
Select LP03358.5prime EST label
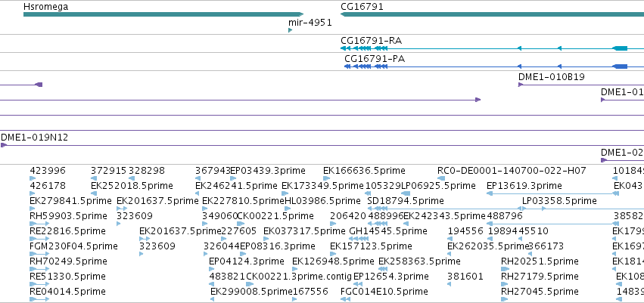tap(559, 200)
